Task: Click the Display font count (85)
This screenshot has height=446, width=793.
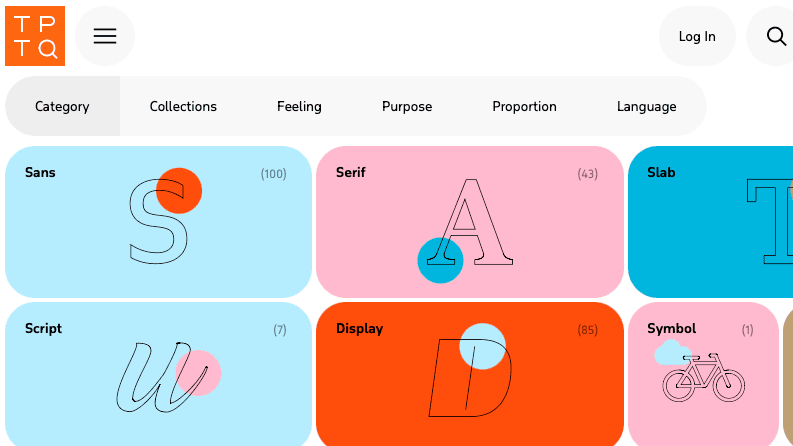Action: (x=587, y=330)
